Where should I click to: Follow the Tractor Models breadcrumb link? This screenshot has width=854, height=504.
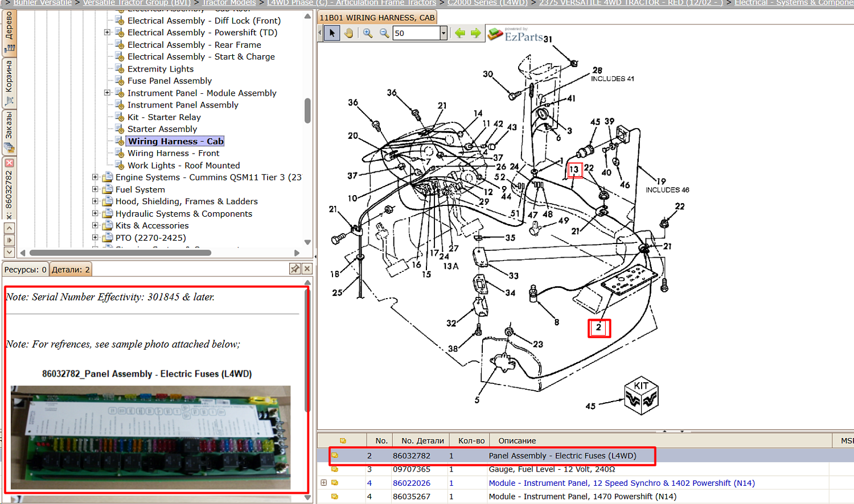(x=229, y=3)
